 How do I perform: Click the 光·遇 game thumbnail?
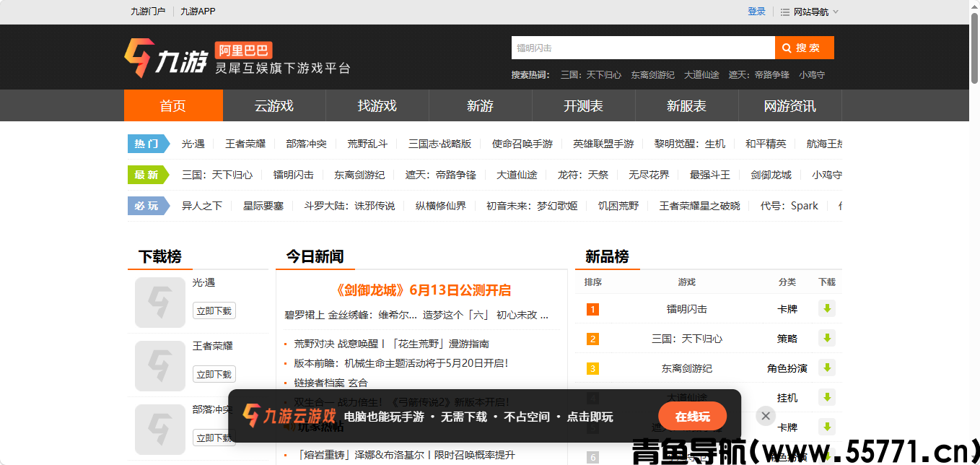coord(160,302)
